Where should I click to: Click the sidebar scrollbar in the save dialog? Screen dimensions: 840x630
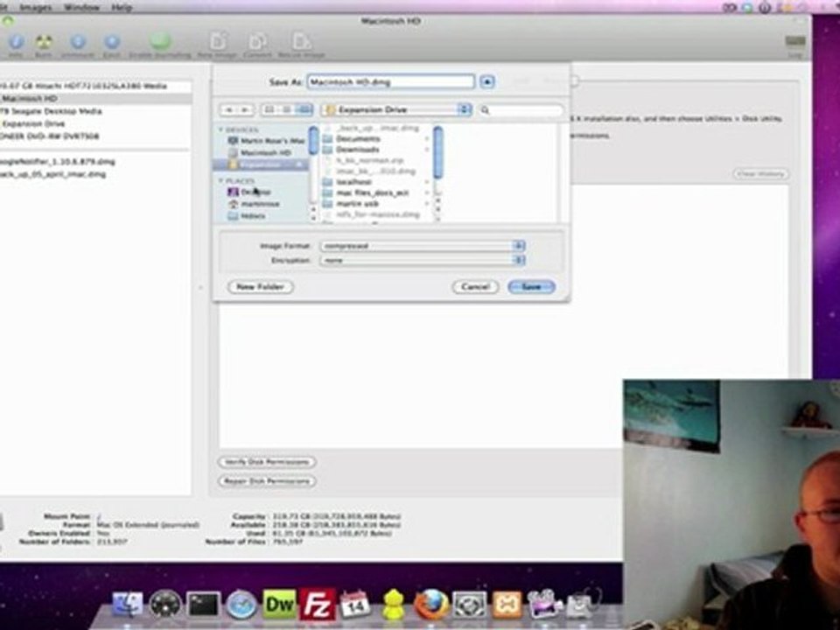pos(313,142)
